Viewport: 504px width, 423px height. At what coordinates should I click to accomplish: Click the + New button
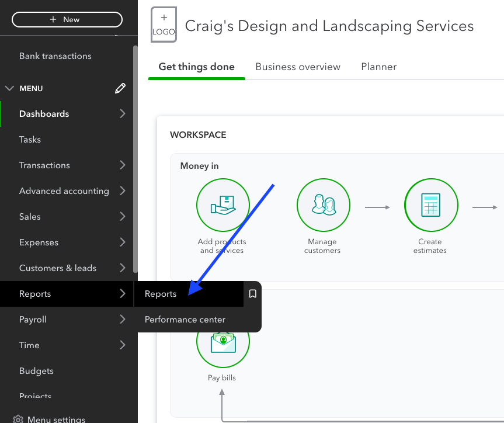pyautogui.click(x=67, y=19)
